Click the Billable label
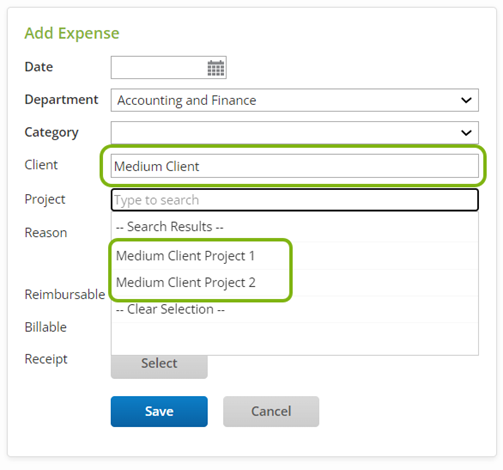Viewport: 503px width, 470px height. (46, 327)
